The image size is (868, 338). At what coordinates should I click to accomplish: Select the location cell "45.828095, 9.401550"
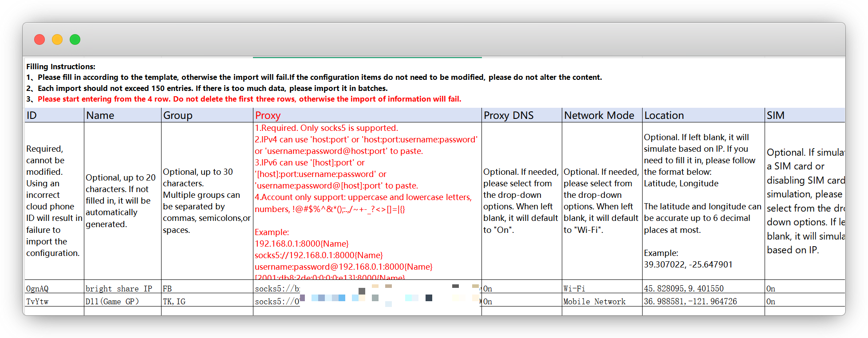703,287
